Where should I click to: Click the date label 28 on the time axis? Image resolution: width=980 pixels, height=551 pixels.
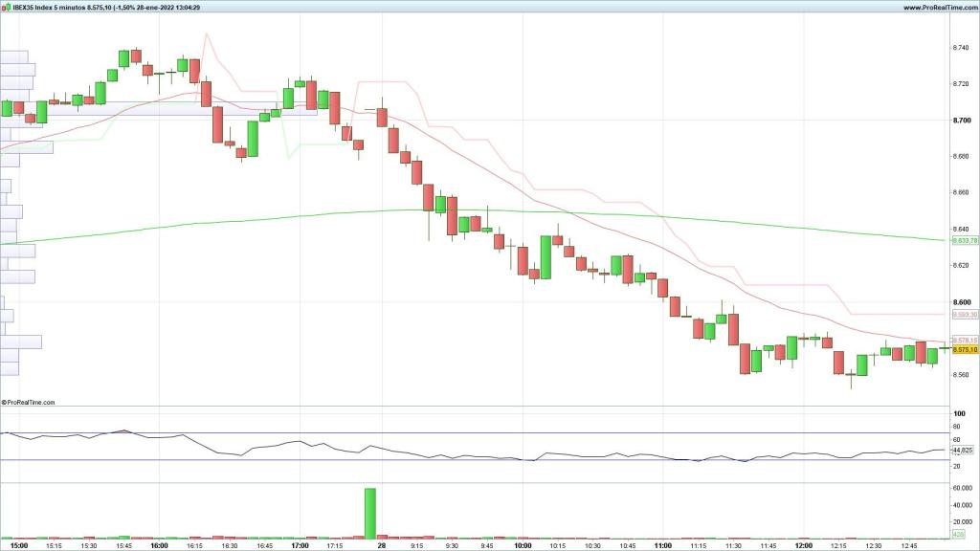pos(381,543)
